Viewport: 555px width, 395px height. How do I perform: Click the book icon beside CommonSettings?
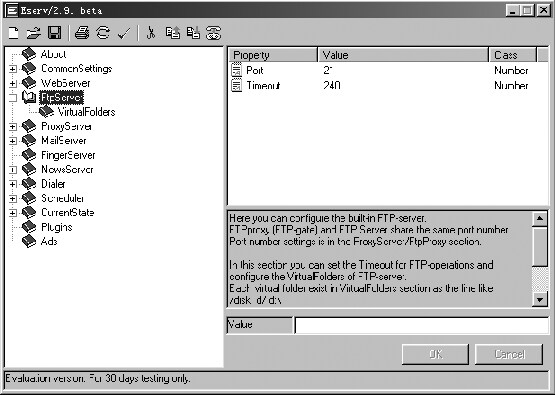(29, 68)
